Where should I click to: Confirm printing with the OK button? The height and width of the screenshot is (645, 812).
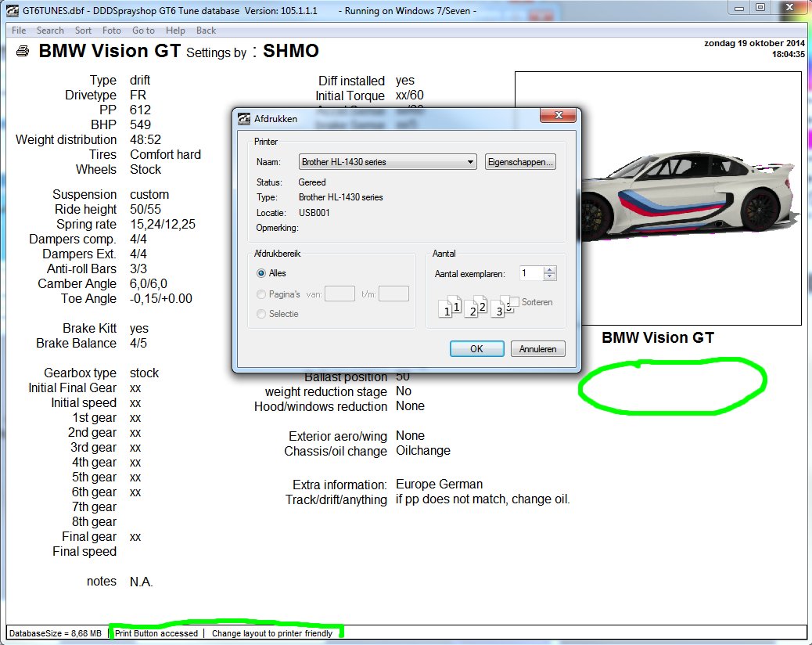pos(476,348)
